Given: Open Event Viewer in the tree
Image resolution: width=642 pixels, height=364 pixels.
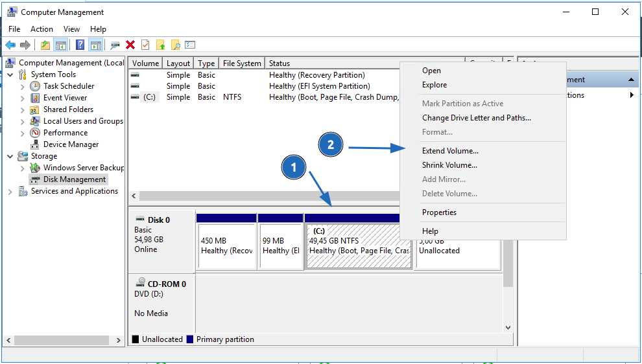Looking at the screenshot, I should [65, 98].
